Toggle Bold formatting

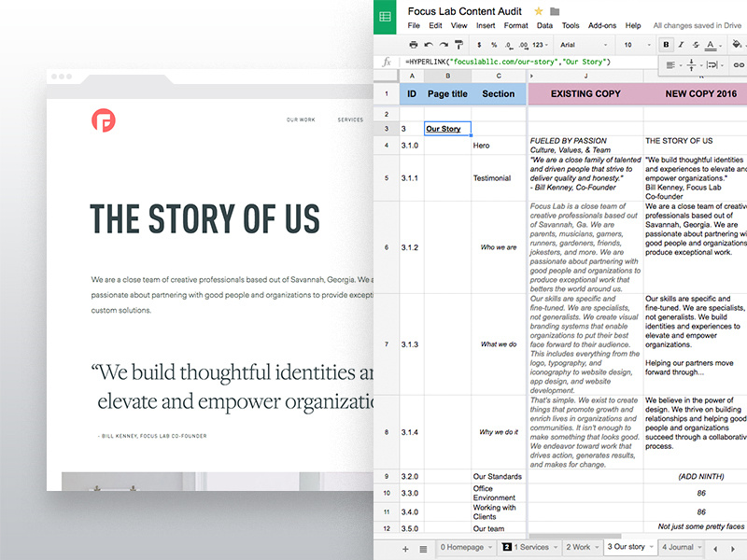coord(666,45)
